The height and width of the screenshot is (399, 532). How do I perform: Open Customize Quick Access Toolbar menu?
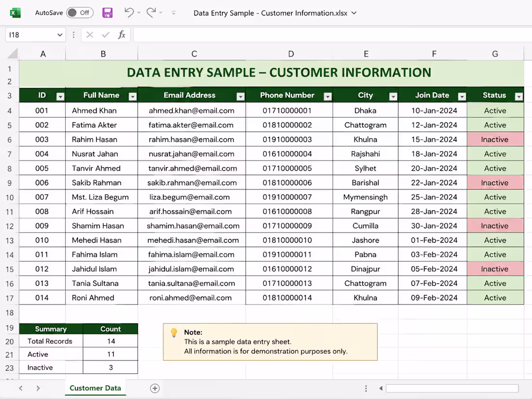pos(173,13)
